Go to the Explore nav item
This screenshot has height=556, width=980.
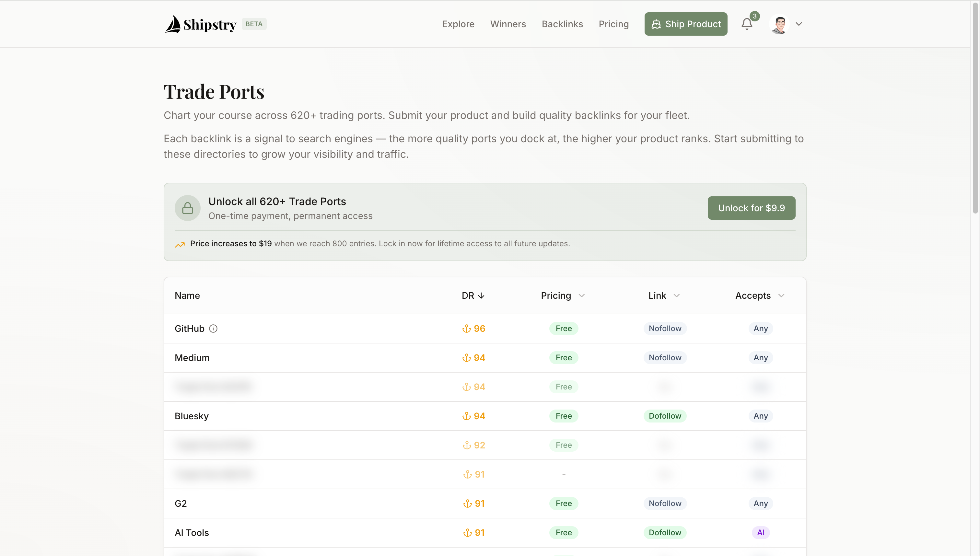(x=458, y=24)
